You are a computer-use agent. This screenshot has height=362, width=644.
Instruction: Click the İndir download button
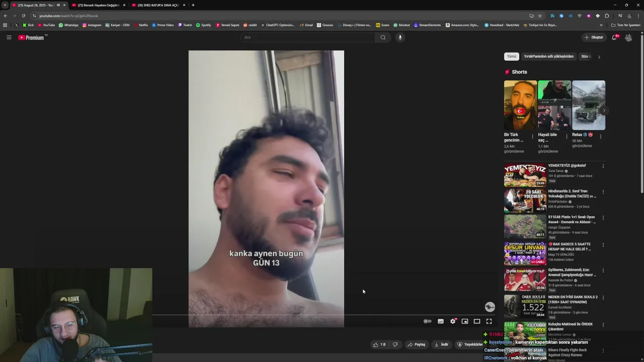click(441, 344)
